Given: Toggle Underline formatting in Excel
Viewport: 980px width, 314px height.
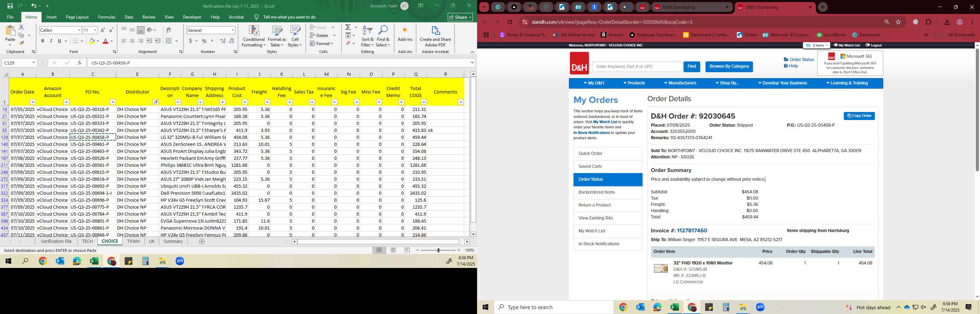Looking at the screenshot, I should tap(59, 41).
